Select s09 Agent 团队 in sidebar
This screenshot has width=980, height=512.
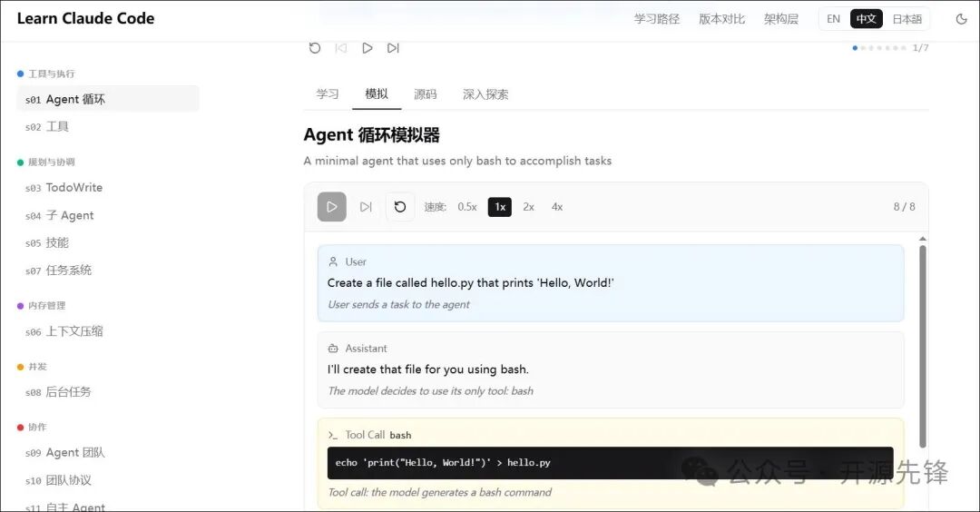[x=108, y=453]
